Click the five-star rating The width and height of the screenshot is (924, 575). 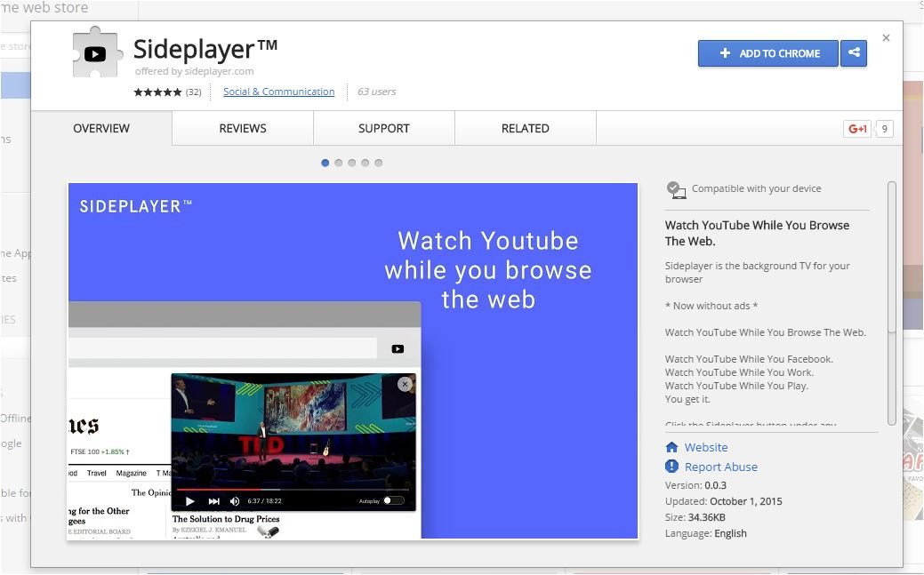click(x=157, y=92)
